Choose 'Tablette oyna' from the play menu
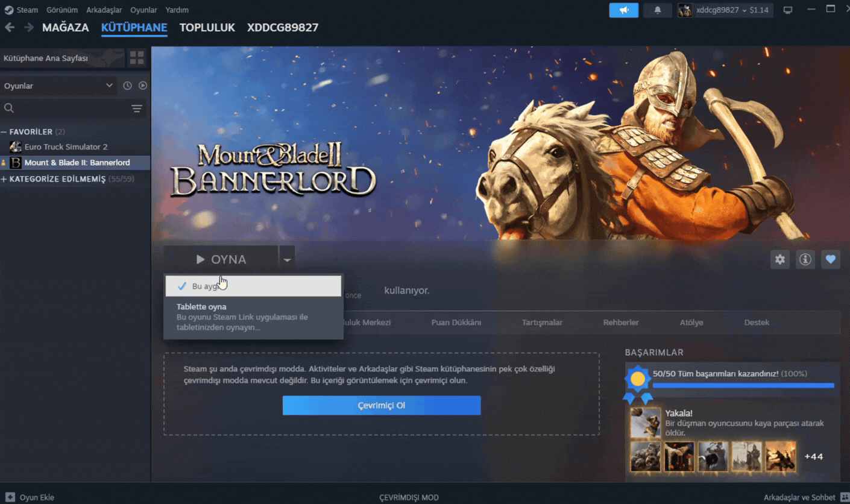 pyautogui.click(x=253, y=317)
